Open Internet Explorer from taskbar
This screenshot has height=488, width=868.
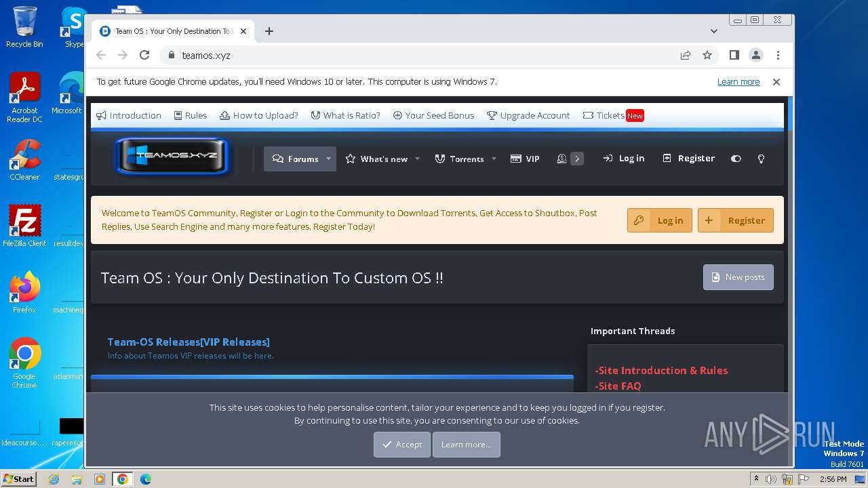54,479
